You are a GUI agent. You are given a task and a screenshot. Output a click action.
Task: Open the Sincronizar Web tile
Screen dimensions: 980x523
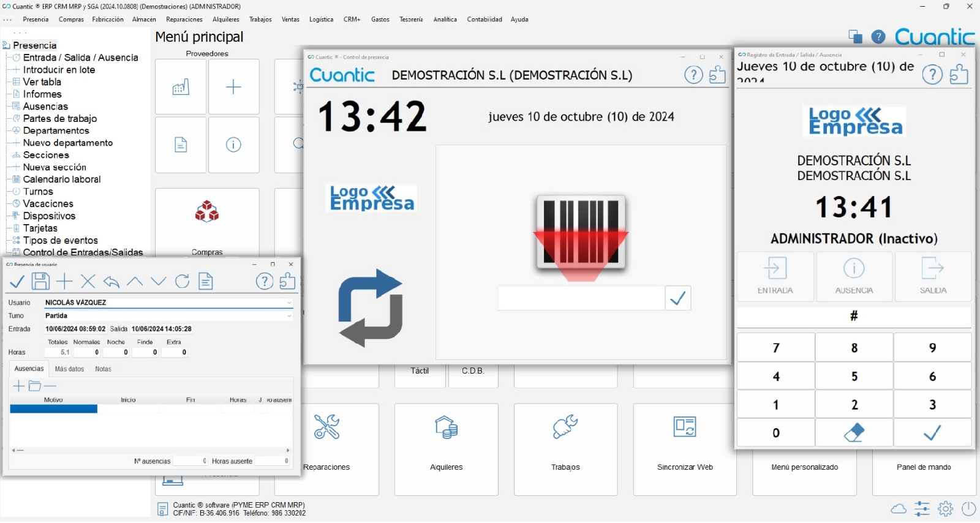[x=685, y=449]
